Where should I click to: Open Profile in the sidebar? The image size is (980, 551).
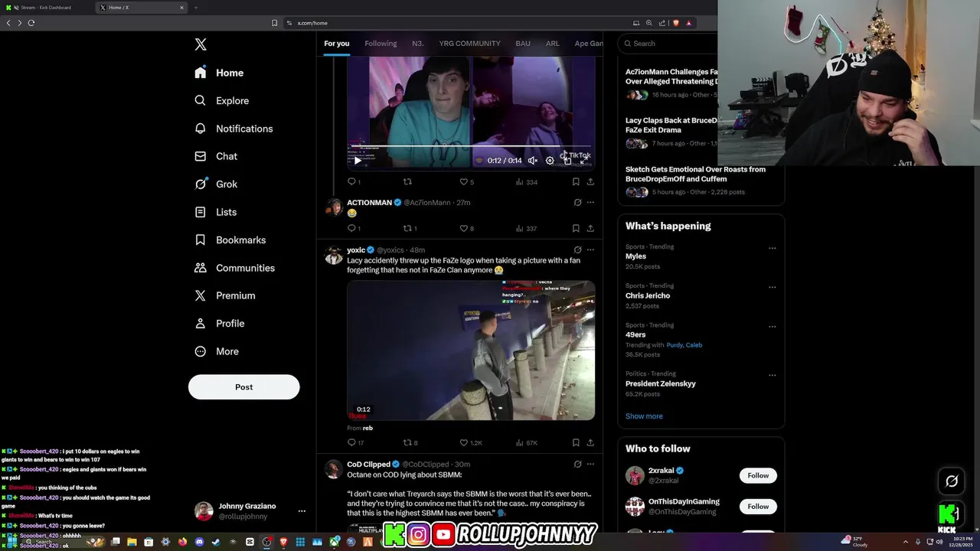[220, 323]
